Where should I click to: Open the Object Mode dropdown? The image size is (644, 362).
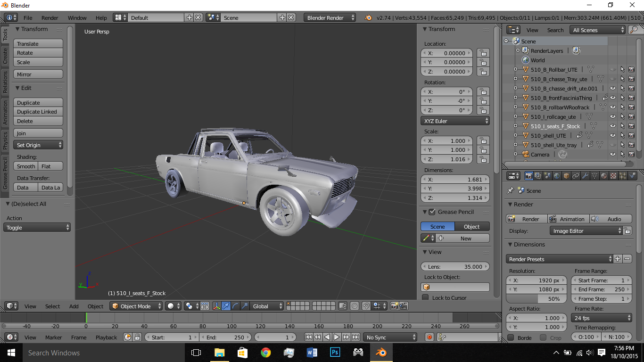(136, 306)
